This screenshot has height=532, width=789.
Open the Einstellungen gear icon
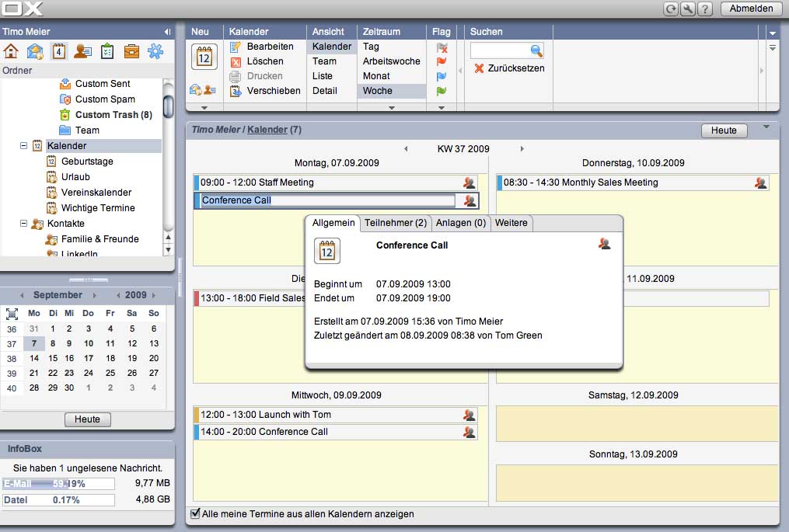[155, 50]
